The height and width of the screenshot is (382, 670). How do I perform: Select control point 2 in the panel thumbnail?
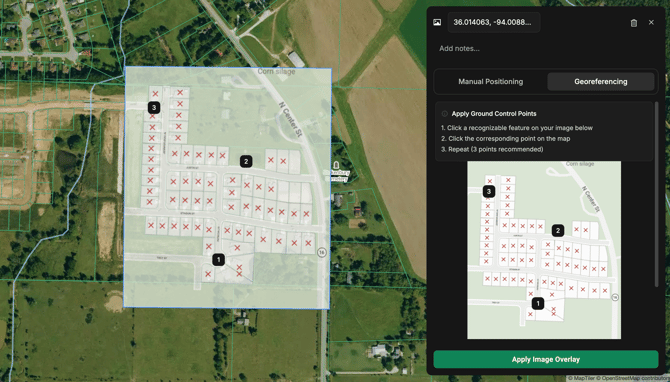pos(558,231)
